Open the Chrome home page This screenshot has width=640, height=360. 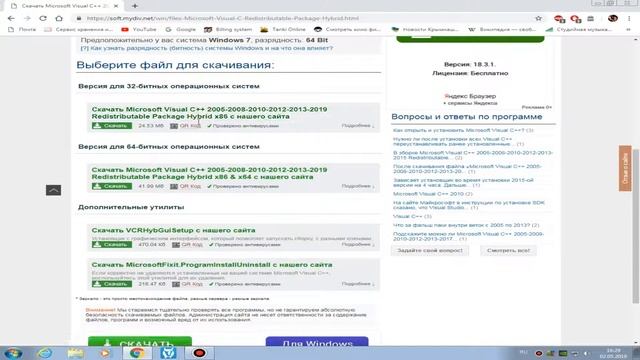59,18
